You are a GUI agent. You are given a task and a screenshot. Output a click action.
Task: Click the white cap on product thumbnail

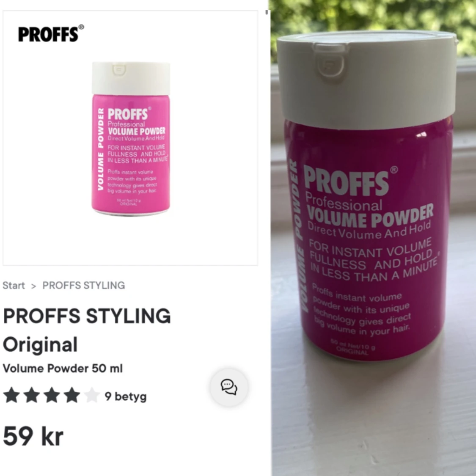(131, 78)
